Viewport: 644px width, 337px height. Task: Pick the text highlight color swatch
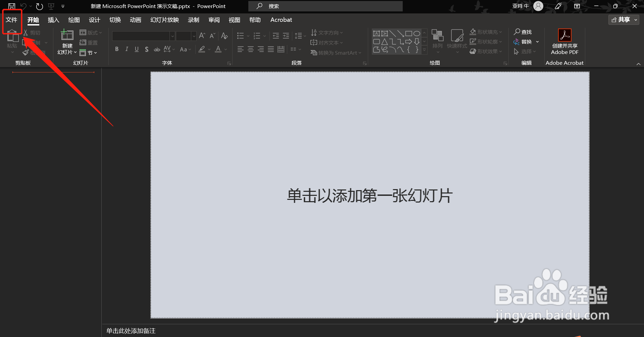click(202, 49)
